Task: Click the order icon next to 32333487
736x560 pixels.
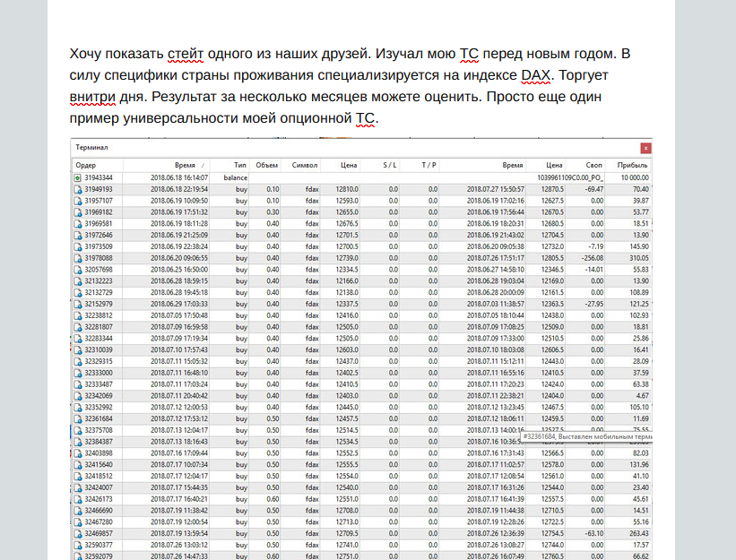Action: (x=77, y=384)
